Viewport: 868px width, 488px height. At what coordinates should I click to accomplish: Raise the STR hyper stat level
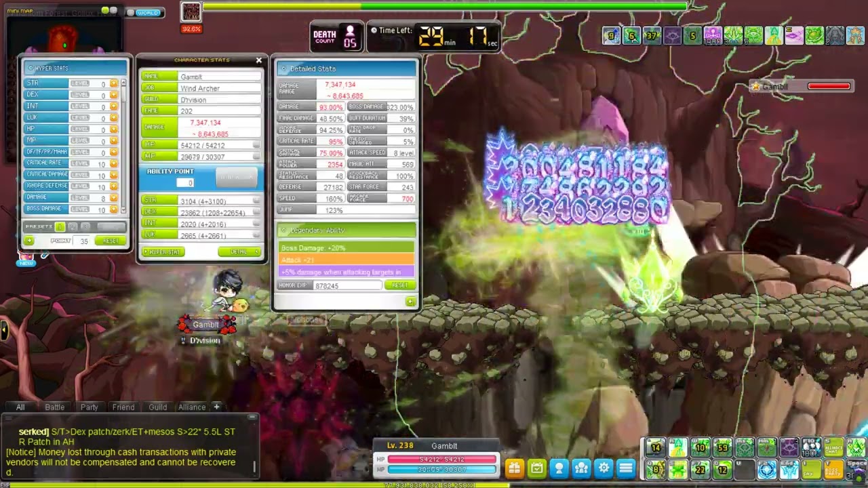click(x=113, y=83)
